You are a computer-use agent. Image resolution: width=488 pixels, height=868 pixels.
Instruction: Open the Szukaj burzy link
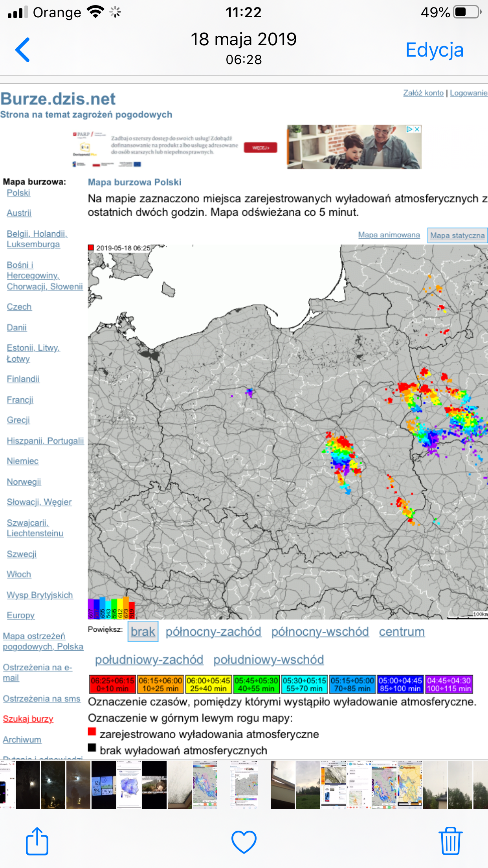[28, 719]
